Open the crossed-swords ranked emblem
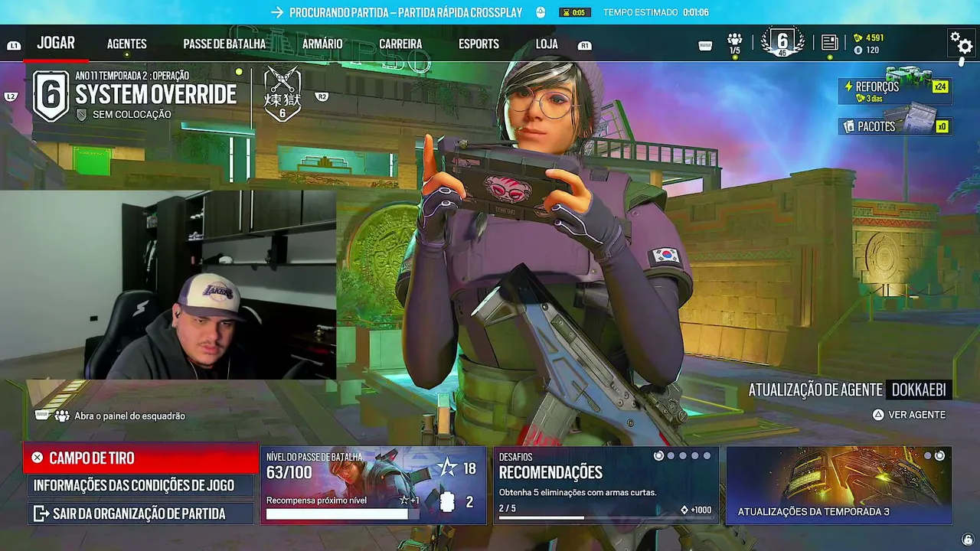This screenshot has width=980, height=551. (283, 93)
